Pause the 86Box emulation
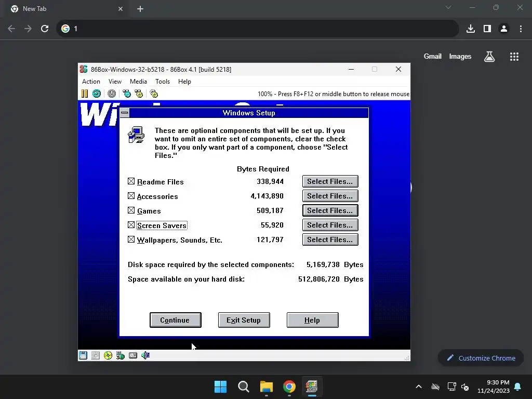The image size is (532, 399). 85,94
